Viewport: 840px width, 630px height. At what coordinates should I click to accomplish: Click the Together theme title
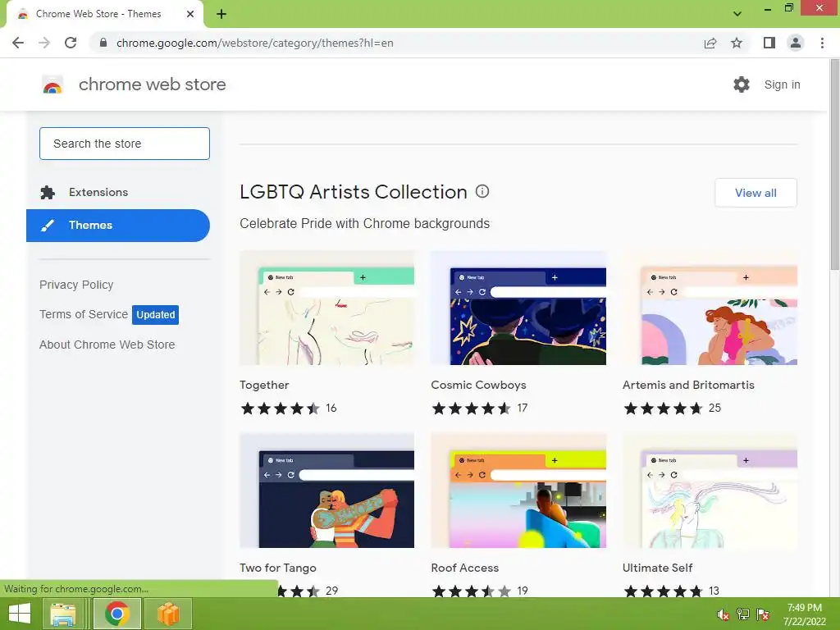[264, 386]
